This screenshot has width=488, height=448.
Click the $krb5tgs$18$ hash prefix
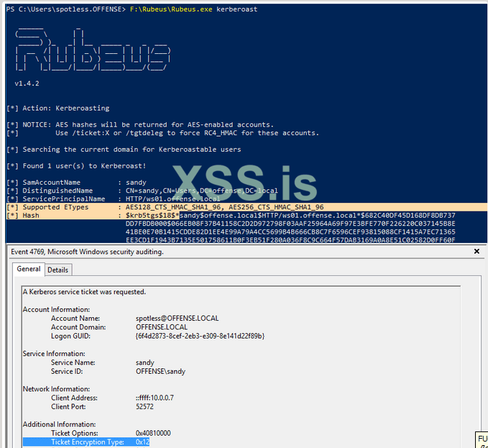click(x=152, y=216)
